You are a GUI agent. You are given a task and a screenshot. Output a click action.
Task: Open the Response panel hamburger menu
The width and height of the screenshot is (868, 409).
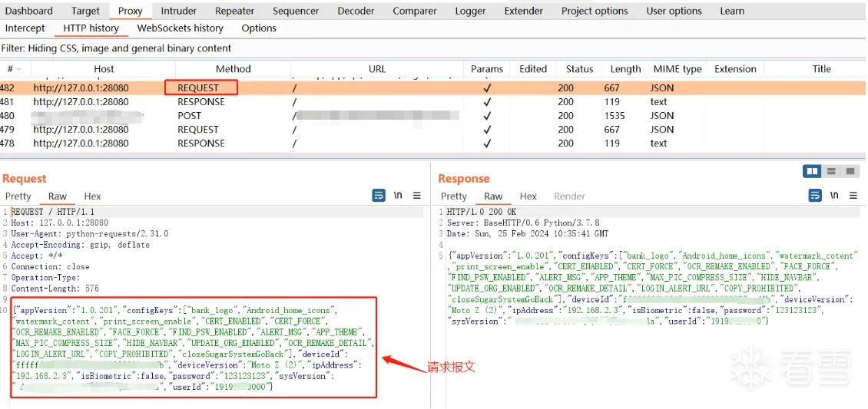(x=853, y=196)
